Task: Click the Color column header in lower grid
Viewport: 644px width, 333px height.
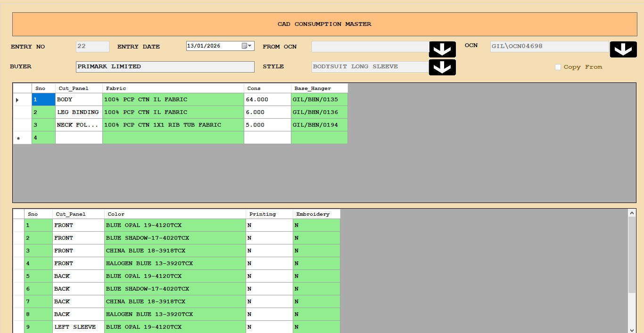Action: [x=175, y=214]
